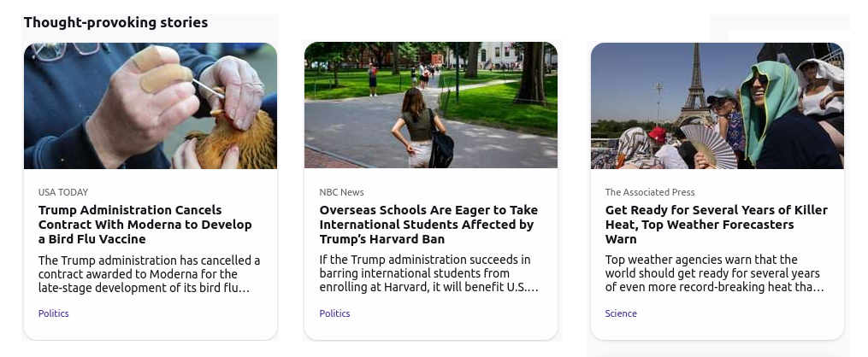
Task: Click the hand fan in the Paris photo
Action: (707, 146)
